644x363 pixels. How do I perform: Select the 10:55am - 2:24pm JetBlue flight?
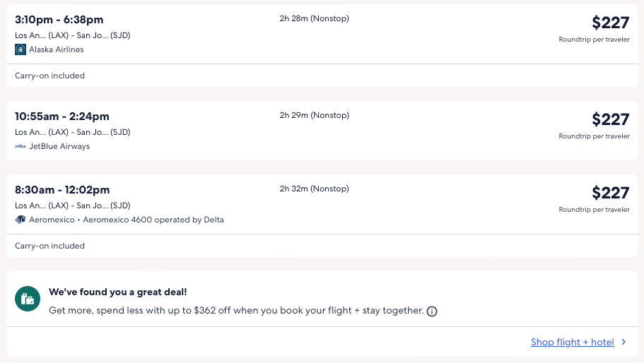[62, 117]
